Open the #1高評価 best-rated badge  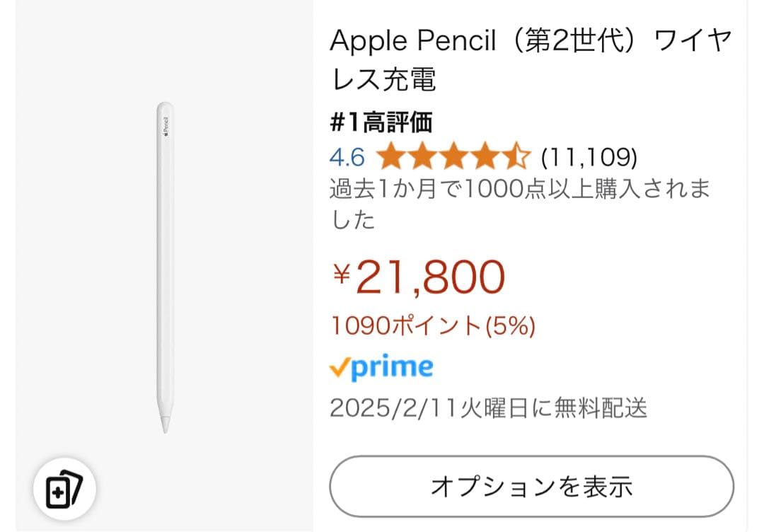(383, 122)
